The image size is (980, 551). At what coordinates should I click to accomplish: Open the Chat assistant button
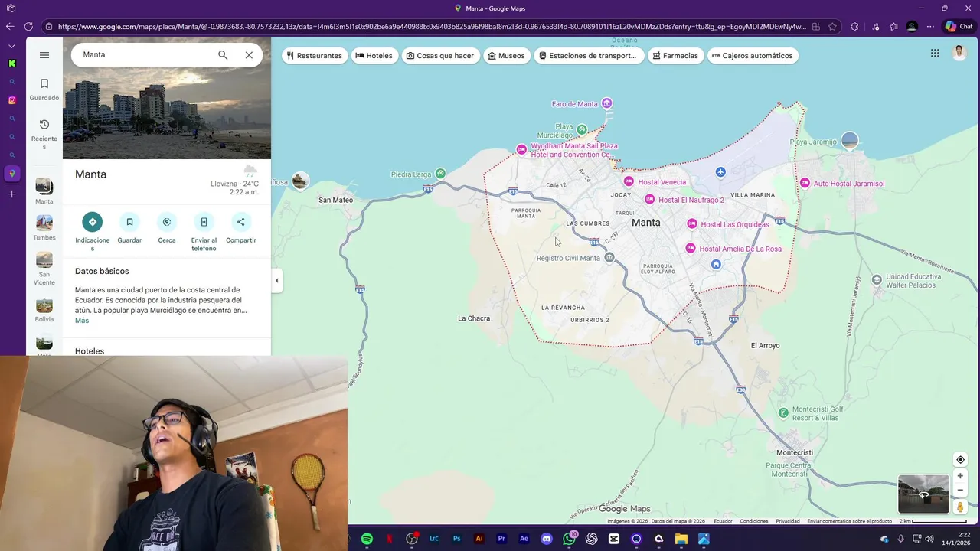(959, 26)
